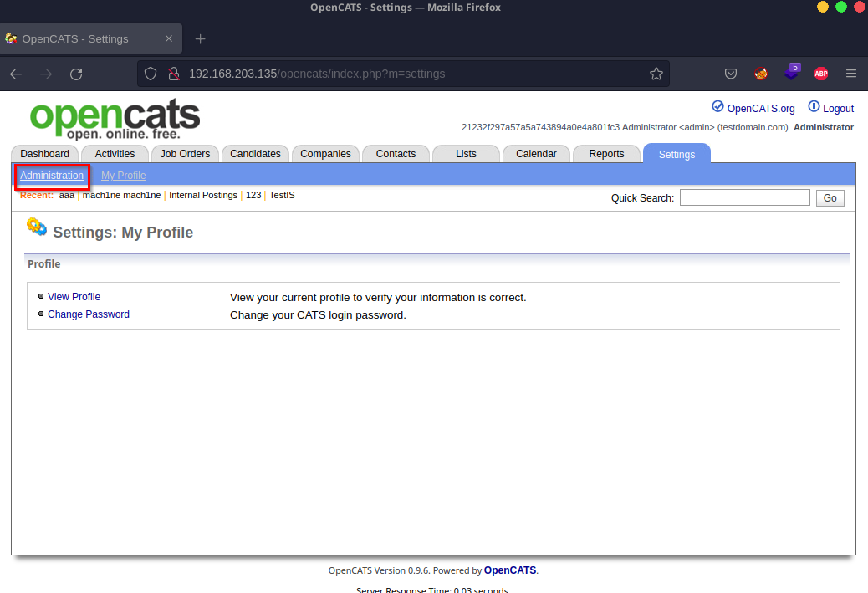Open the tracking protection shield icon
868x593 pixels.
point(151,74)
